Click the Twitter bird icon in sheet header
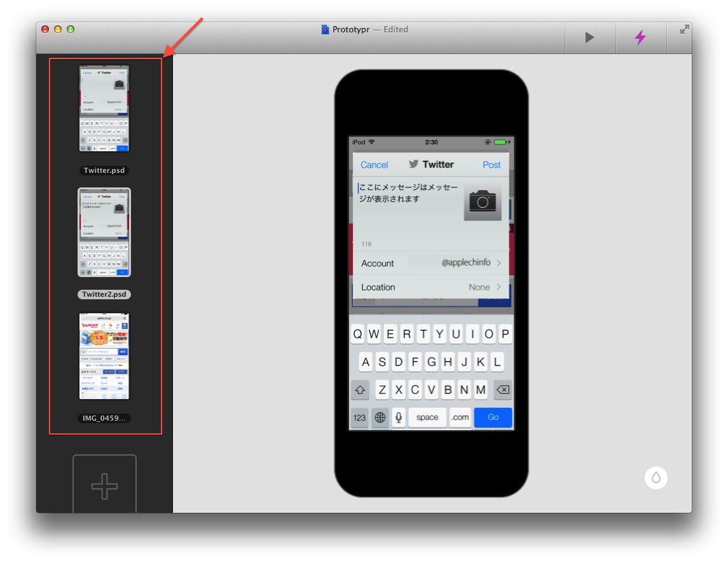 point(413,164)
